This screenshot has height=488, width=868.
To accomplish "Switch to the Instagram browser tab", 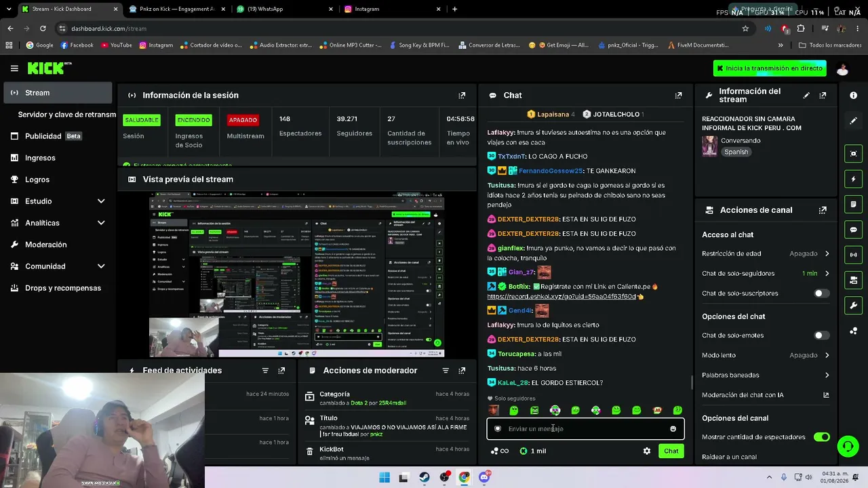I will point(392,9).
